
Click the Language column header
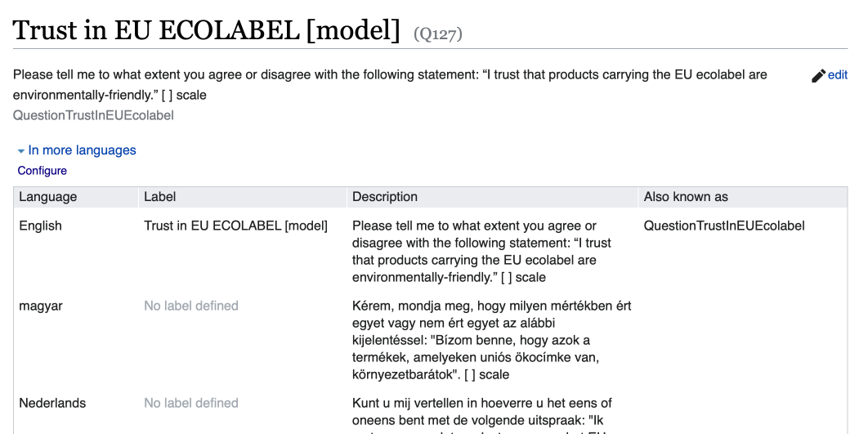pos(48,197)
